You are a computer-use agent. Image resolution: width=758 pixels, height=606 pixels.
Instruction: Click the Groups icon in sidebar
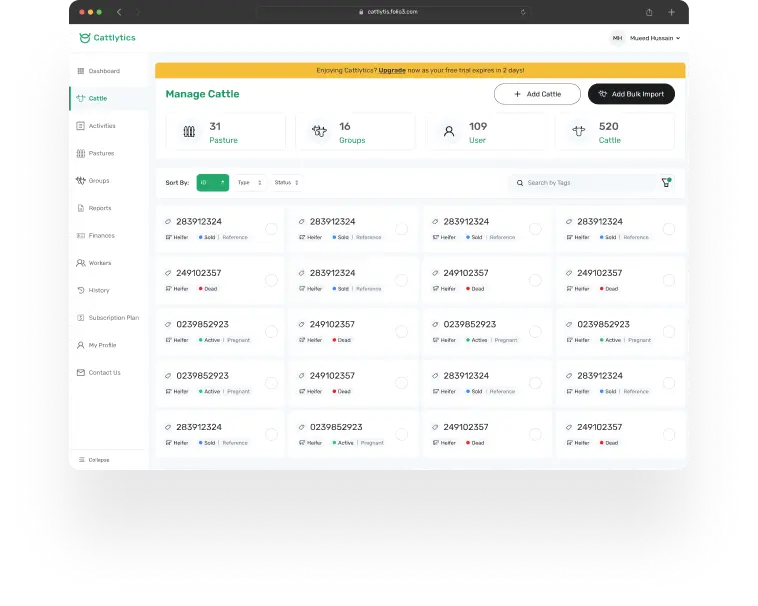point(80,181)
